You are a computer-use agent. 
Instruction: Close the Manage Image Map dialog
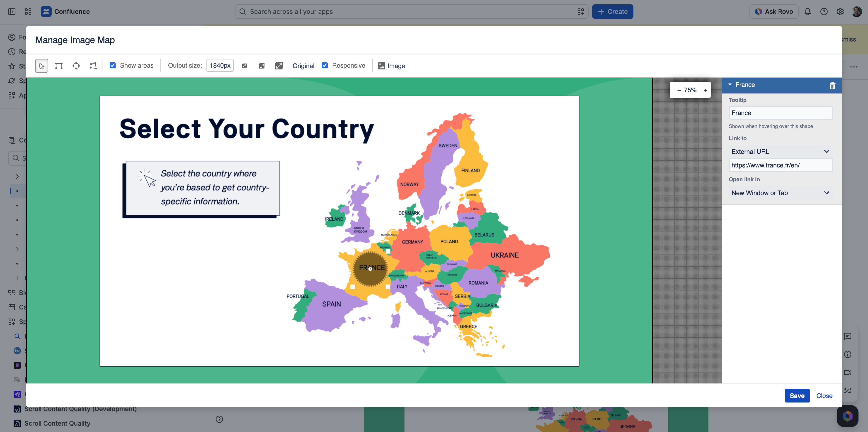824,395
